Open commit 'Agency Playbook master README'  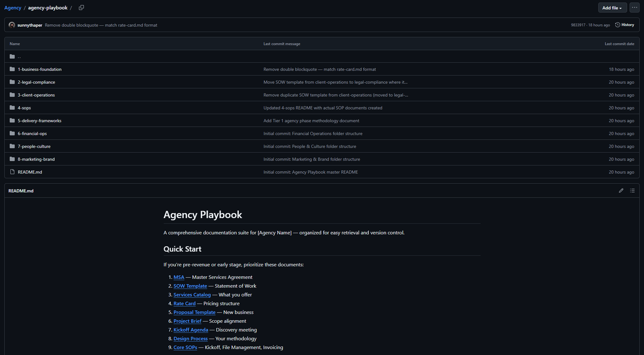pyautogui.click(x=311, y=172)
